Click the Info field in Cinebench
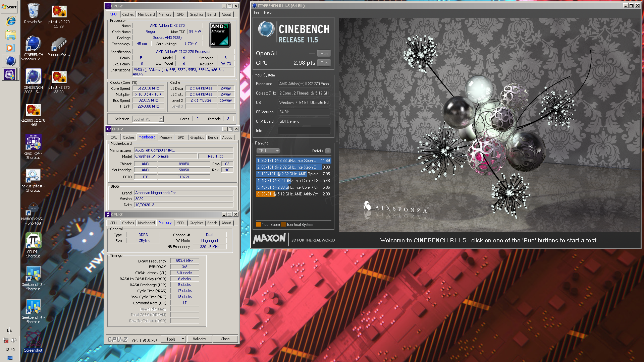This screenshot has height=362, width=644. tap(304, 131)
